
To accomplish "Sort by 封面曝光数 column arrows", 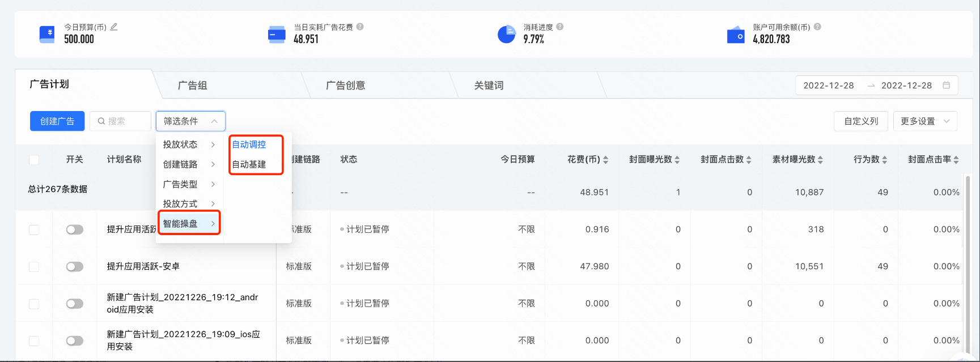I will pos(677,160).
